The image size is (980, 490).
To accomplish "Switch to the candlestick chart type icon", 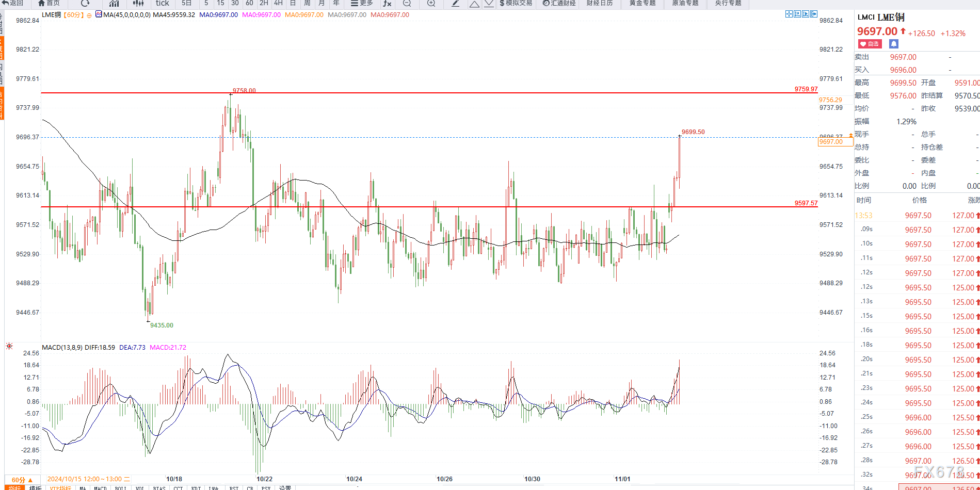I will 138,3.
